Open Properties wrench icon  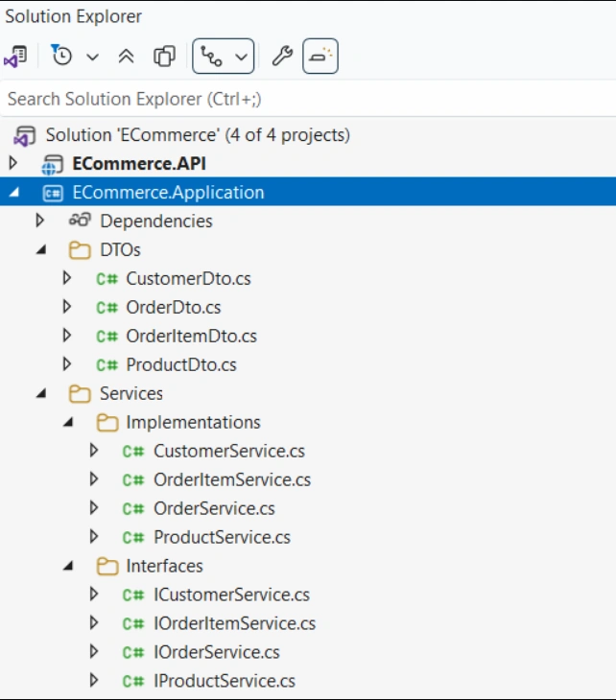[282, 57]
